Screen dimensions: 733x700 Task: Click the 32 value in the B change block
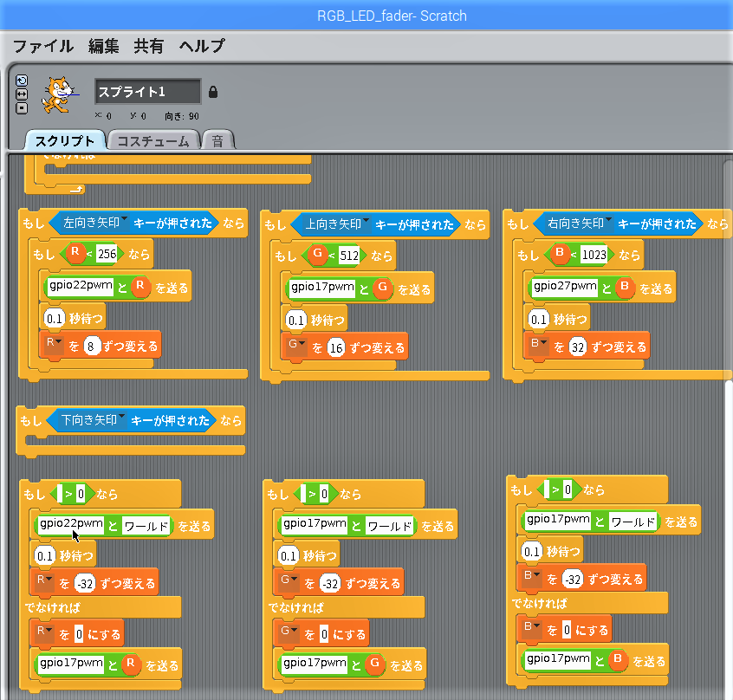578,347
